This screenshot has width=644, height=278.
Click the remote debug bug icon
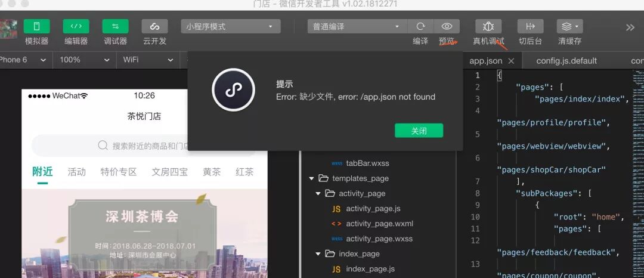pos(488,26)
